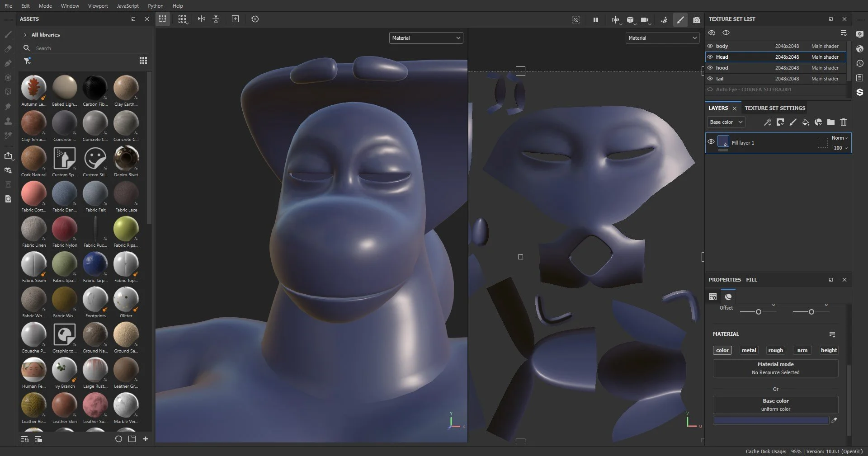
Task: Toggle visibility of the body texture set
Action: point(710,46)
